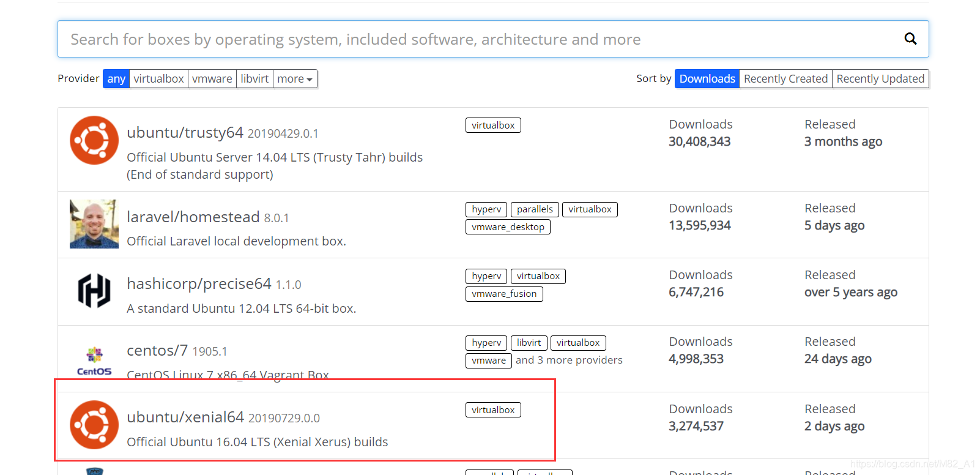This screenshot has width=980, height=475.
Task: Click 'A standard Ubuntu 12.04 LTS' description
Action: tap(241, 309)
